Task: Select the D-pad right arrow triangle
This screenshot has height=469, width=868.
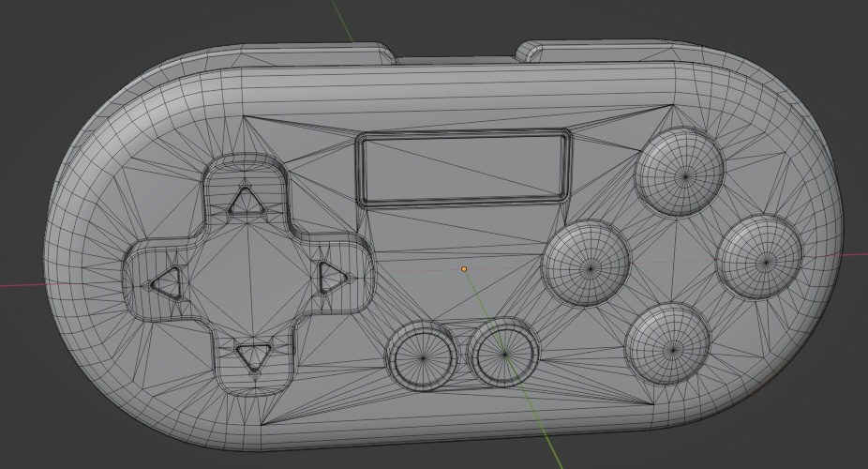Action: click(x=334, y=277)
